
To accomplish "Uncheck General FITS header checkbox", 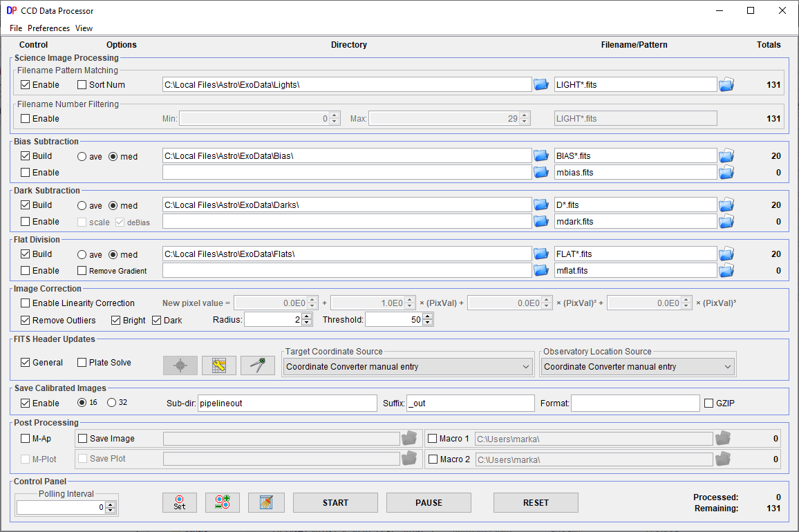I will (25, 362).
